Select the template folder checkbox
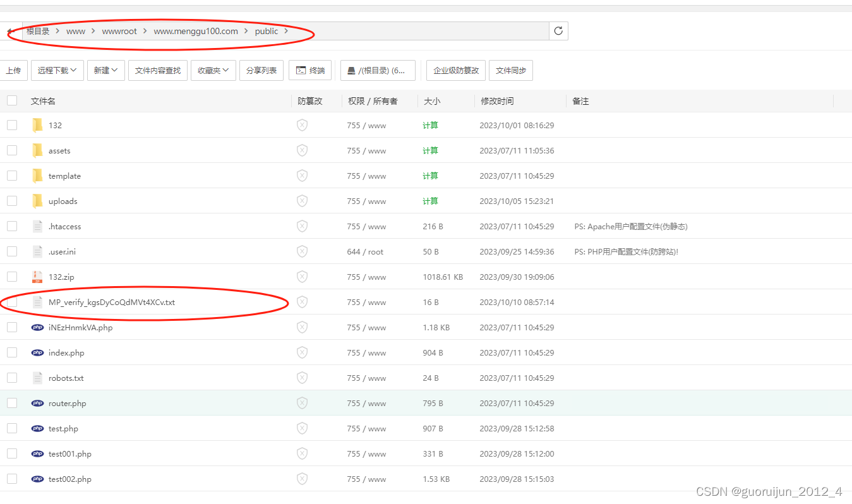The image size is (852, 504). pos(12,176)
